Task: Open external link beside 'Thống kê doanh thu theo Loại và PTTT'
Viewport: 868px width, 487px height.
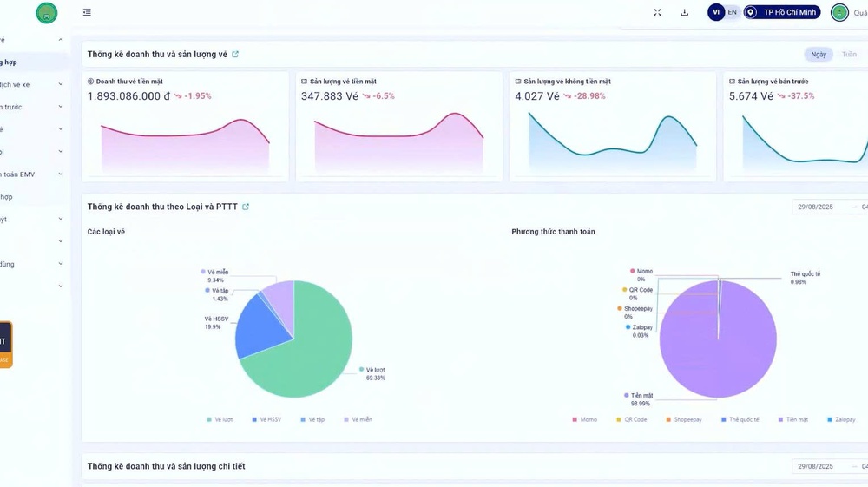Action: [x=246, y=207]
